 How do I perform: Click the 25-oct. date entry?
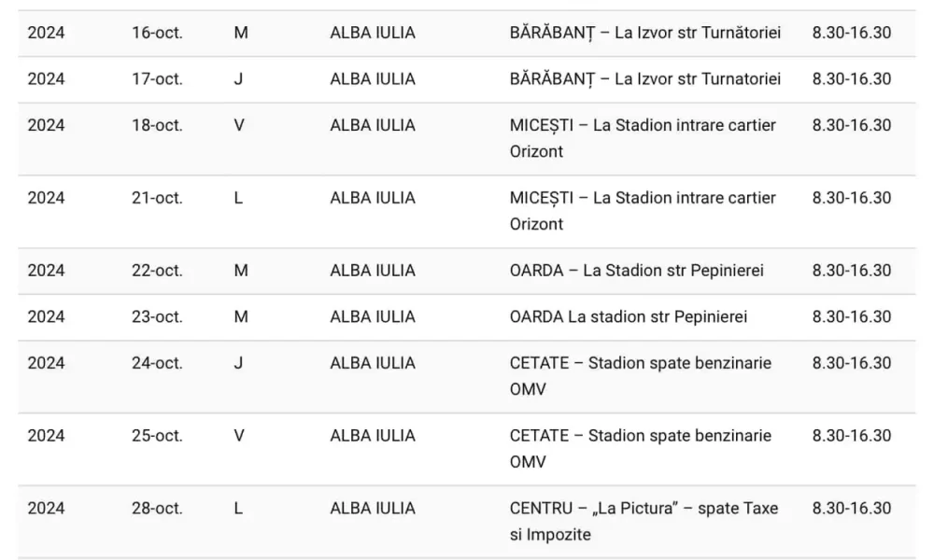pyautogui.click(x=157, y=436)
